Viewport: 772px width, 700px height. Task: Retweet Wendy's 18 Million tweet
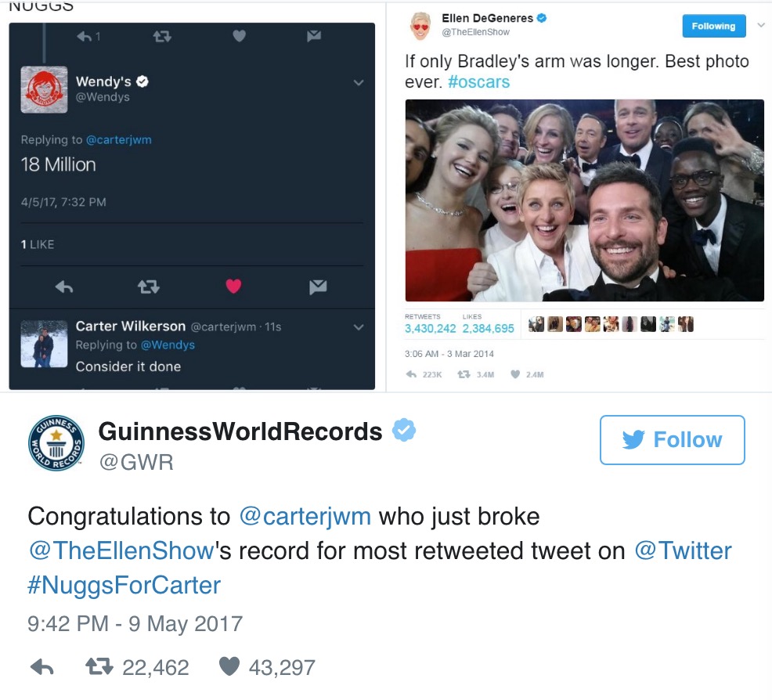[x=148, y=287]
